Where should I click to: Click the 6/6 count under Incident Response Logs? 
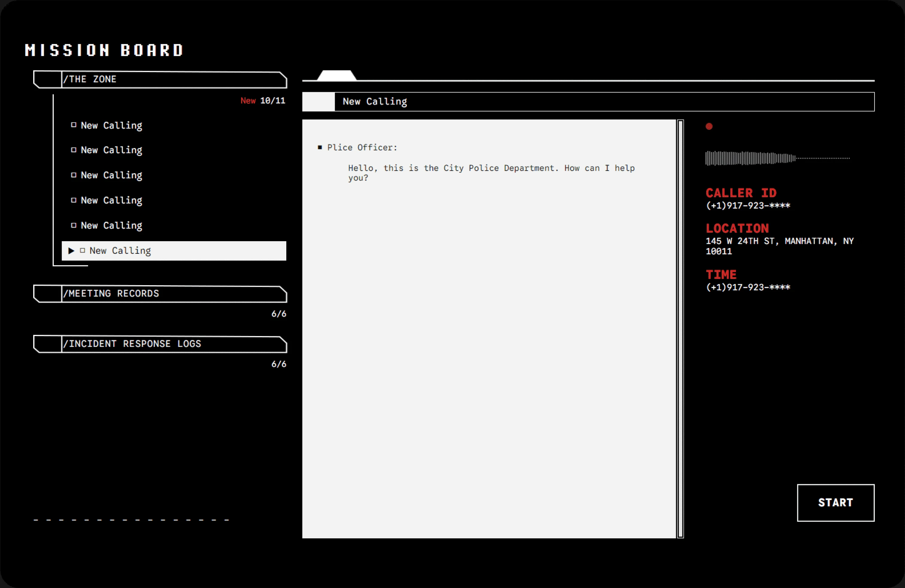[279, 364]
